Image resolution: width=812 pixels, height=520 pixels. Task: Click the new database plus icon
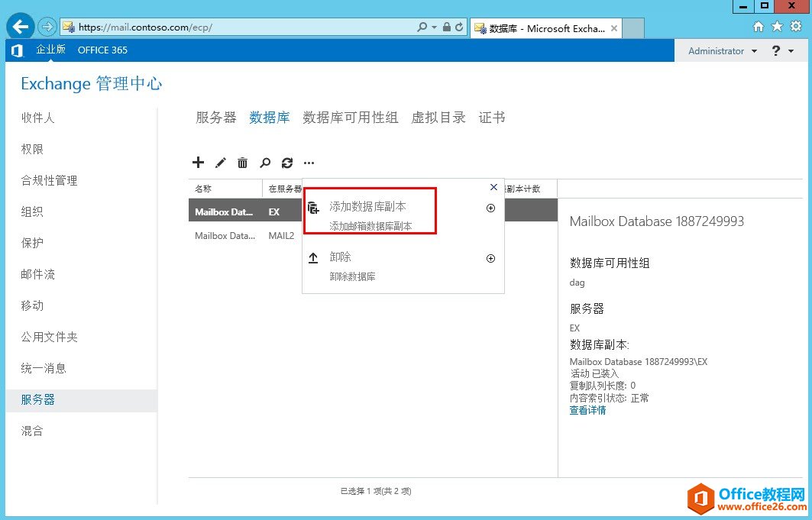click(x=198, y=162)
